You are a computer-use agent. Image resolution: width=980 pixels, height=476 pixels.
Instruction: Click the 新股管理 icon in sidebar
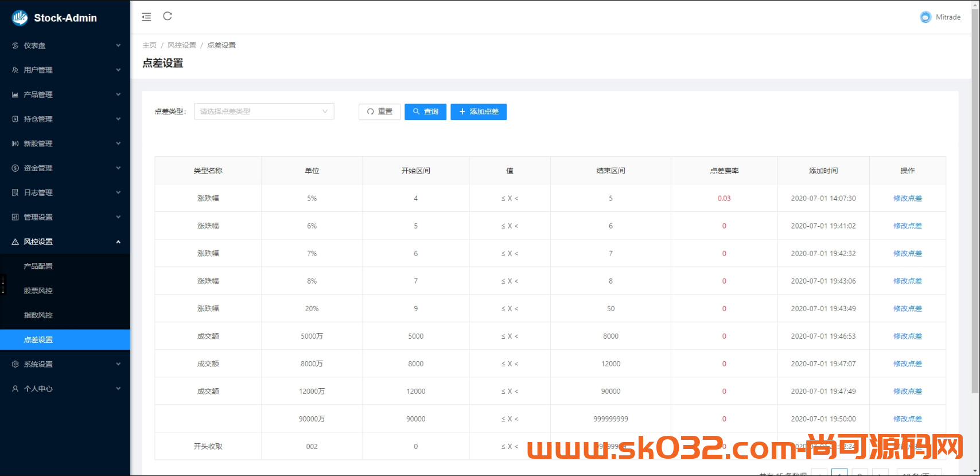click(15, 144)
